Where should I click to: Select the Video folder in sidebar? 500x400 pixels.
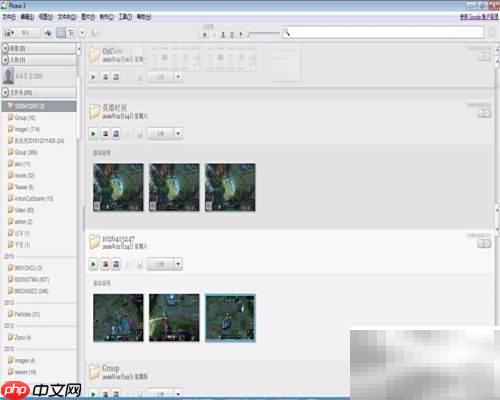(x=21, y=210)
